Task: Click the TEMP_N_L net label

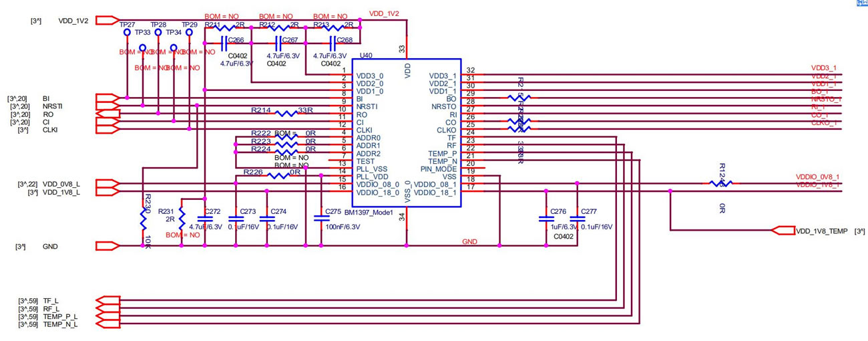Action: click(60, 325)
